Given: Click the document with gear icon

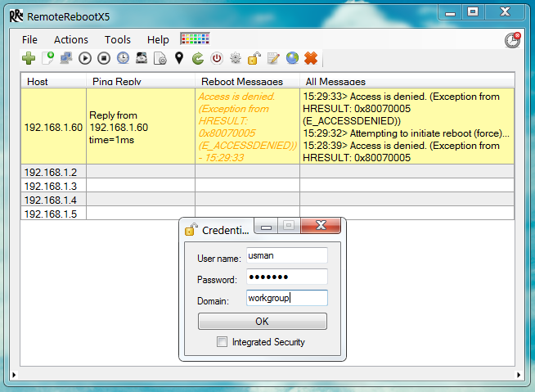Looking at the screenshot, I should tap(160, 58).
